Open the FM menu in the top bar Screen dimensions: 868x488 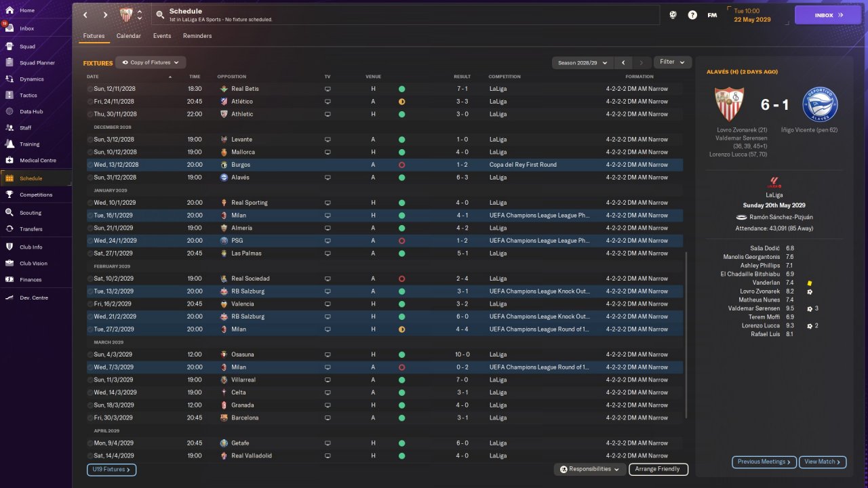point(712,15)
